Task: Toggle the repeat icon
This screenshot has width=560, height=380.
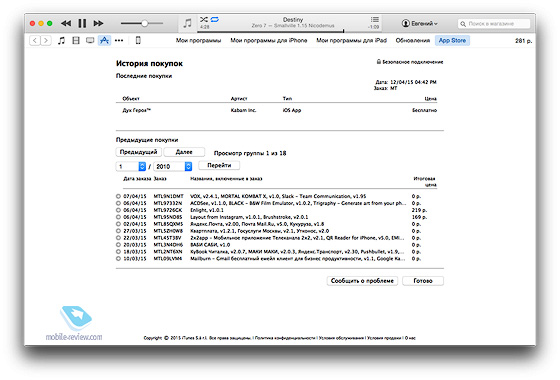Action: click(215, 19)
